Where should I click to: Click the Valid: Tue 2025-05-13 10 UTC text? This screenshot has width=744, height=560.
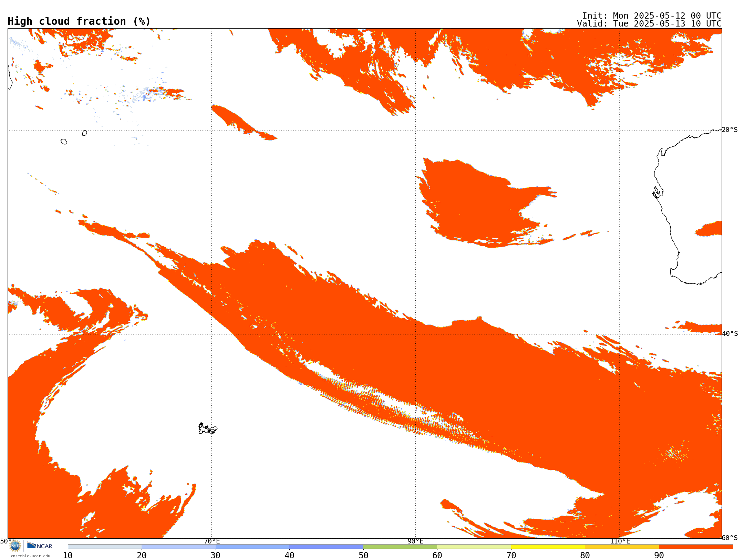coord(649,24)
